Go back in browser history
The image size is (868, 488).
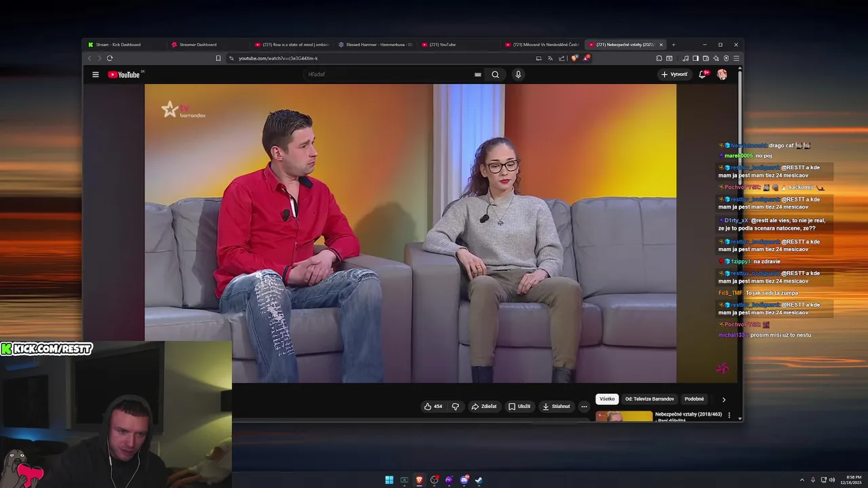(x=90, y=58)
